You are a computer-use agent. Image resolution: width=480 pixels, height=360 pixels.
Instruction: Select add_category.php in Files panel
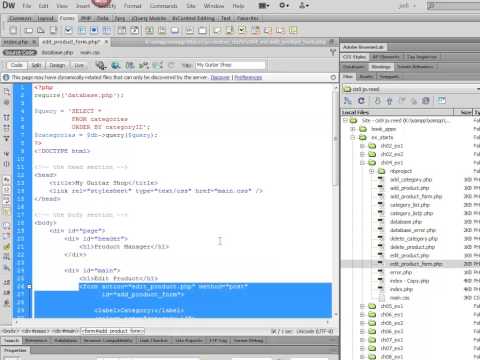411,180
